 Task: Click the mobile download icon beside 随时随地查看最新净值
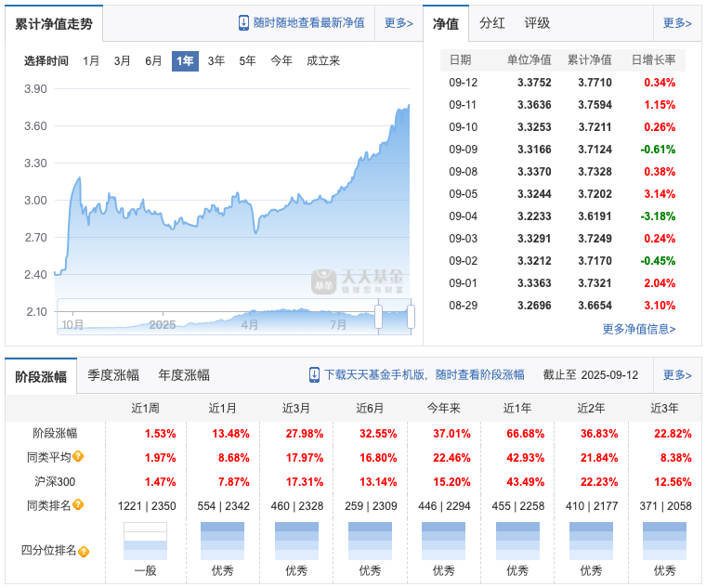(243, 23)
